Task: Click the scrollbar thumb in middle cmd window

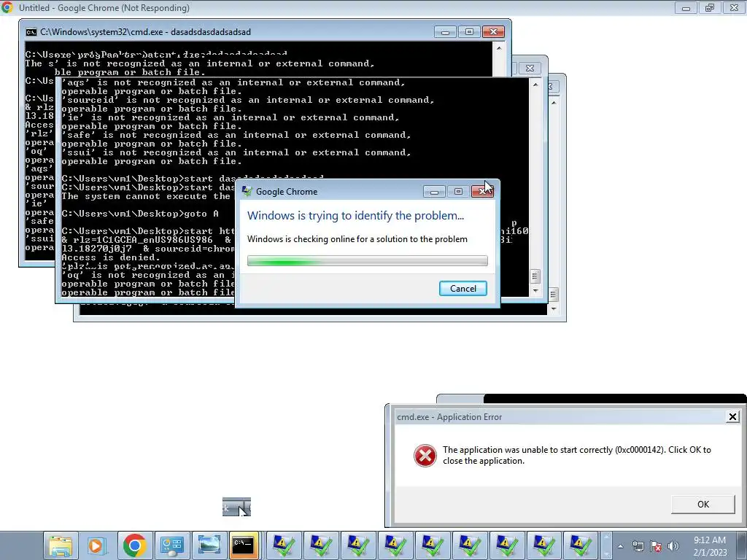Action: pos(535,276)
